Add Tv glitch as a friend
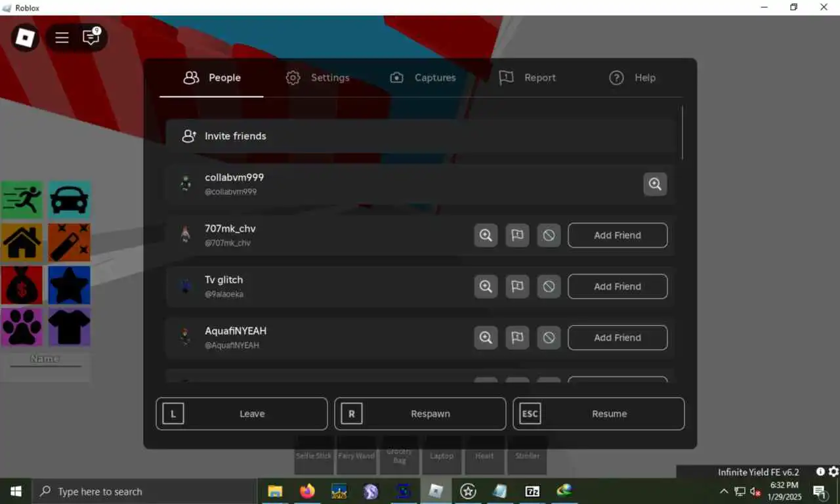This screenshot has height=504, width=840. [x=618, y=286]
